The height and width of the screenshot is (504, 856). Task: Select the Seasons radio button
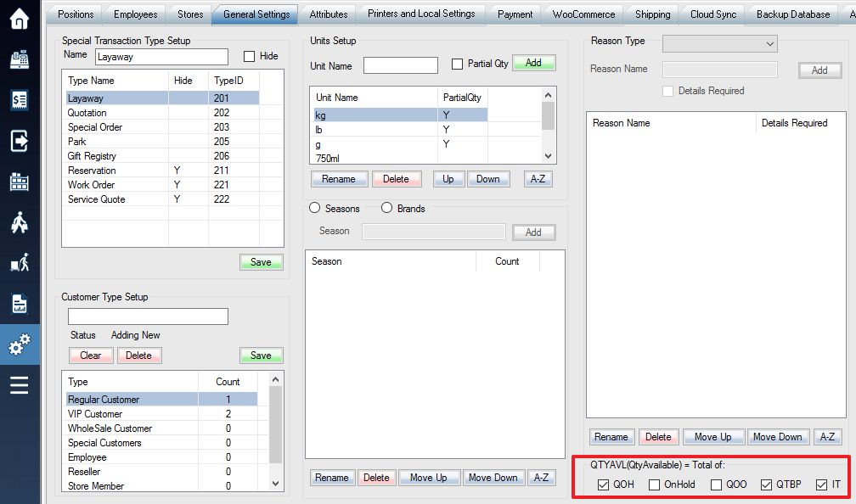(314, 208)
